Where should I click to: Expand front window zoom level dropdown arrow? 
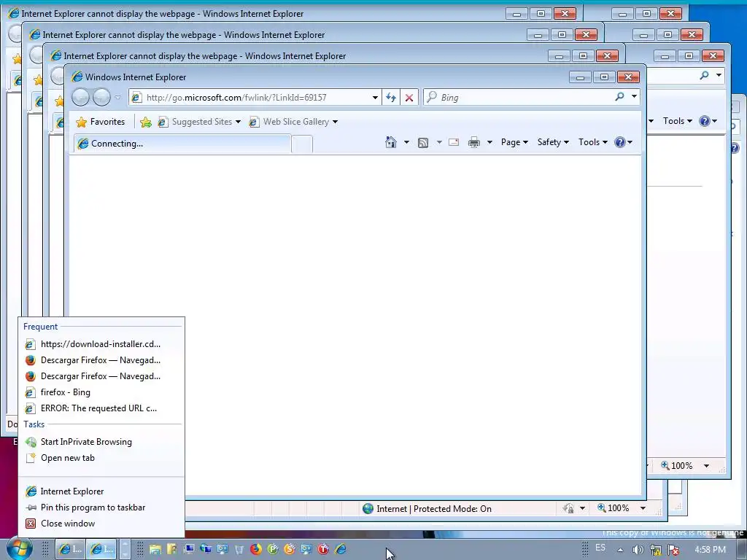(643, 508)
